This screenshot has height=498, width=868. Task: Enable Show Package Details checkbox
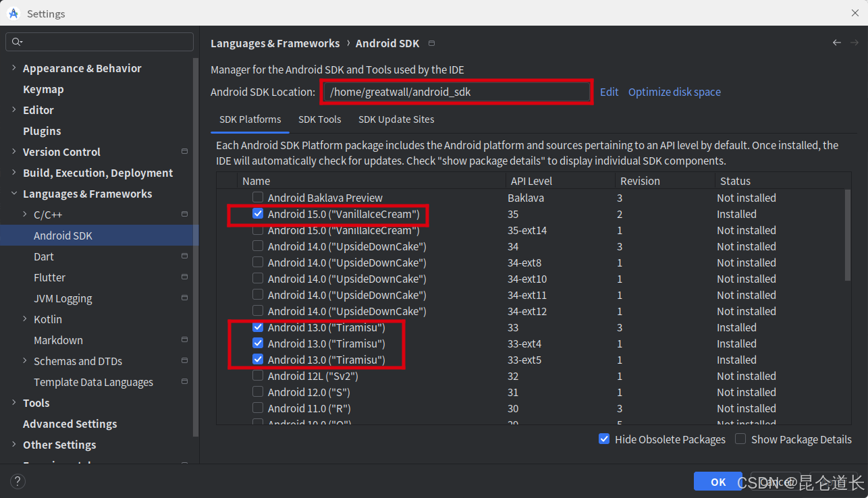coord(740,439)
